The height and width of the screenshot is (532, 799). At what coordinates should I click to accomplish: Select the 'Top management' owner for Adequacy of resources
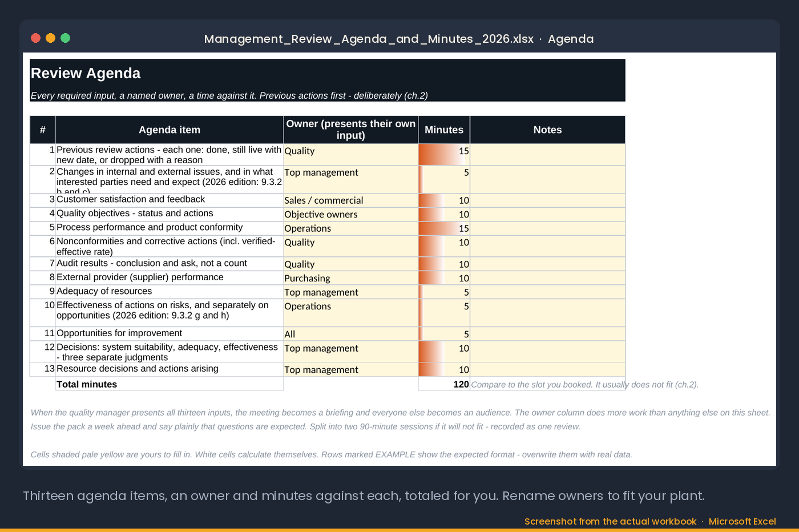[x=351, y=292]
